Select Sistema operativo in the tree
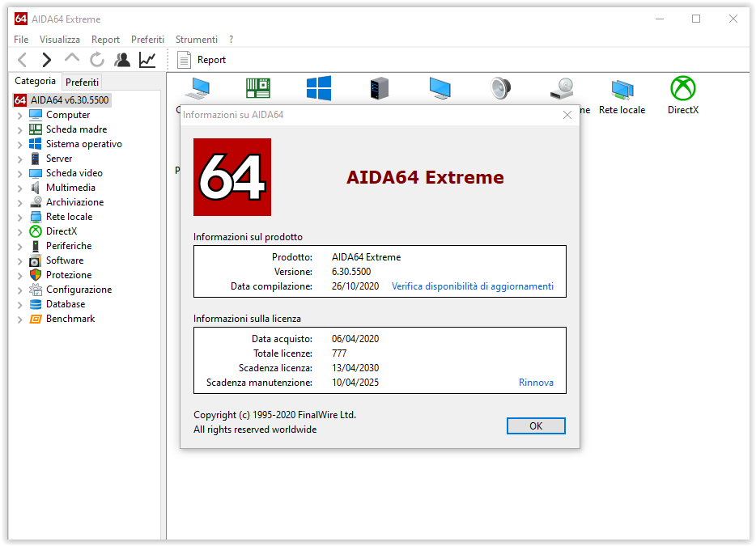 point(84,144)
